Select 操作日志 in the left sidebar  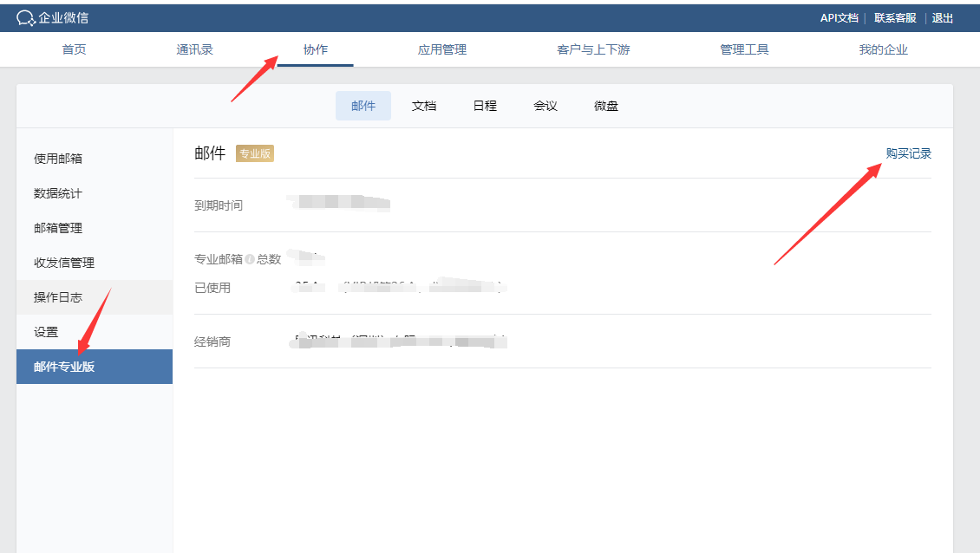coord(58,297)
